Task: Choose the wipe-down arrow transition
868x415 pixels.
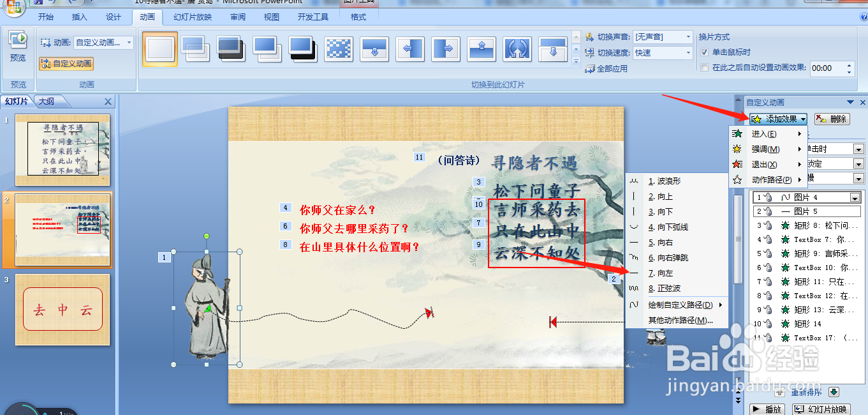Action: (374, 49)
